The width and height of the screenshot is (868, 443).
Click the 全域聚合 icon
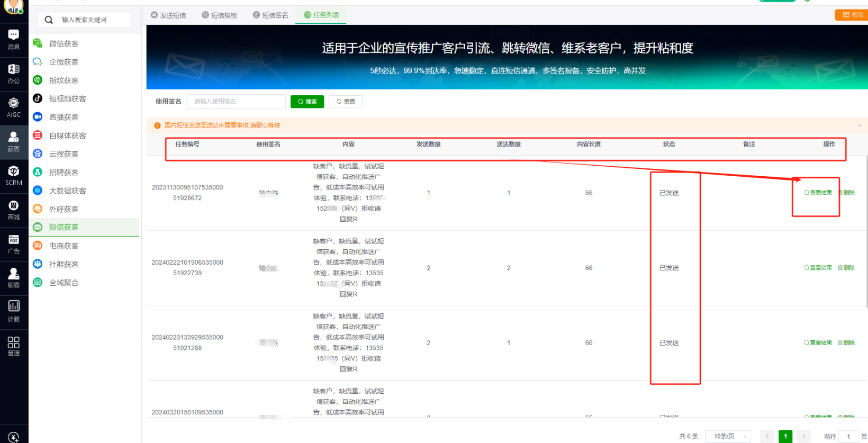pos(38,283)
